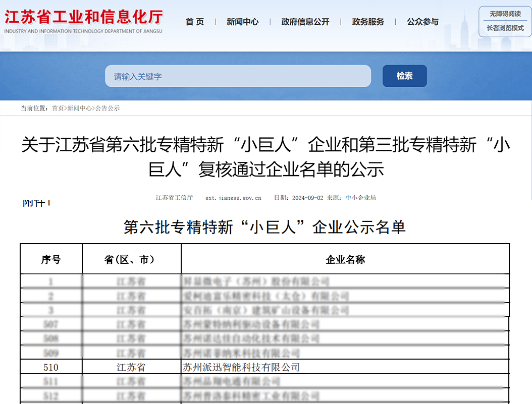The width and height of the screenshot is (532, 404).
Task: Go to 公告公示 in the breadcrumb
Action: coord(108,108)
